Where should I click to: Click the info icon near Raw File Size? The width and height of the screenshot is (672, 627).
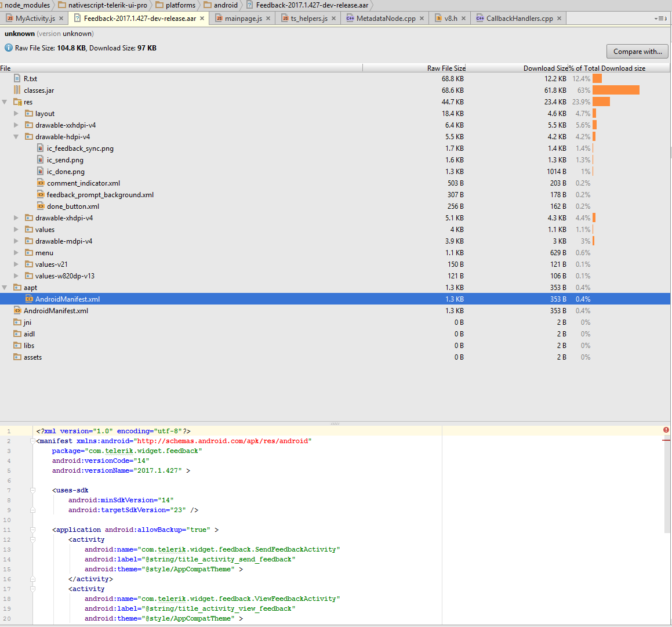click(x=9, y=48)
